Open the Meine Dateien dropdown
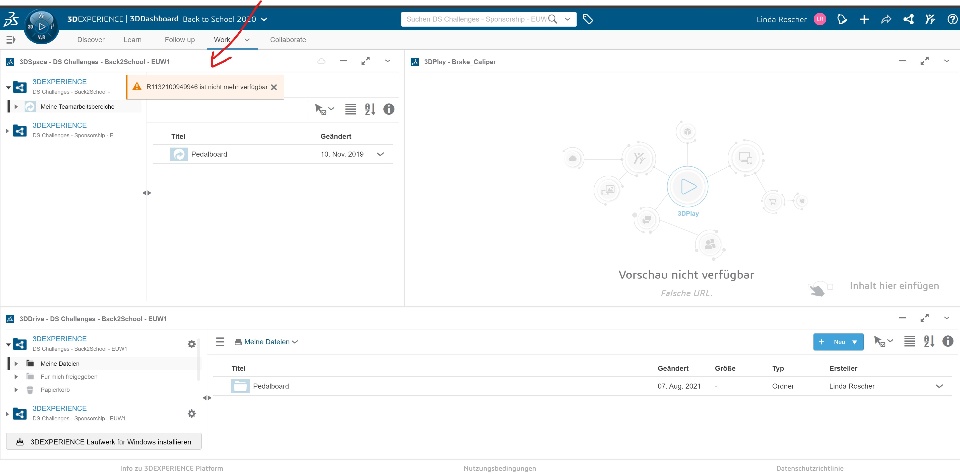960x474 pixels. coord(266,342)
